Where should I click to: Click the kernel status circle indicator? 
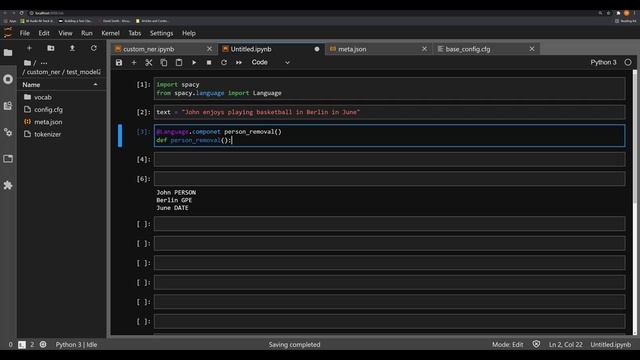point(628,62)
